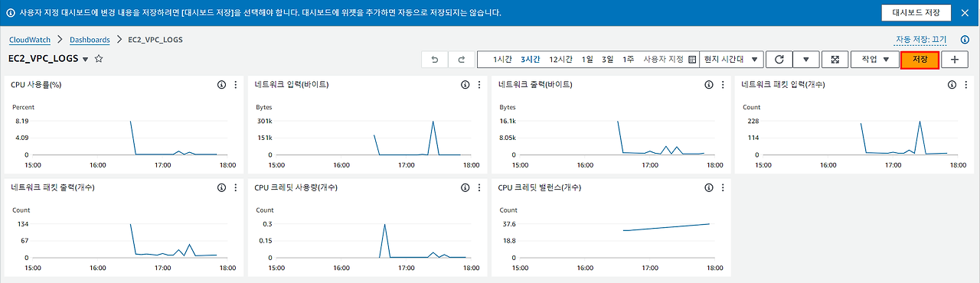Open menu of 네트워크 패킷 입력(개수) widget

click(x=965, y=85)
